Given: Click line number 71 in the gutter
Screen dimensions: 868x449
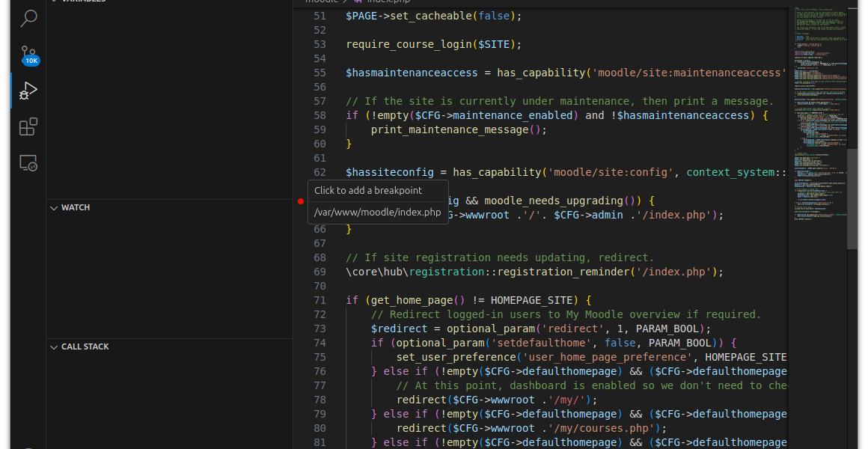Looking at the screenshot, I should click(320, 300).
